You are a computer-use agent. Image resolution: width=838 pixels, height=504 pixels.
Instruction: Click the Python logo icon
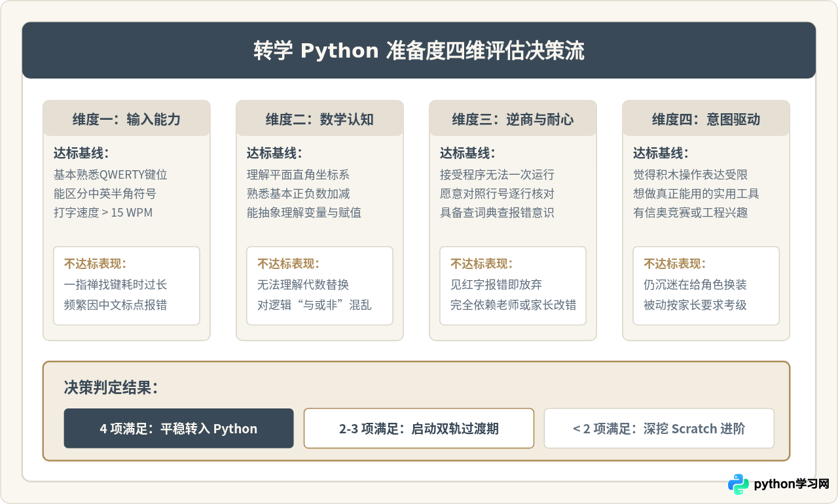(738, 484)
